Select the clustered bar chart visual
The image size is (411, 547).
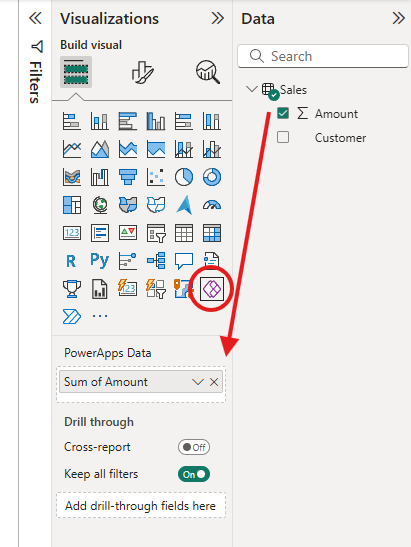click(128, 121)
